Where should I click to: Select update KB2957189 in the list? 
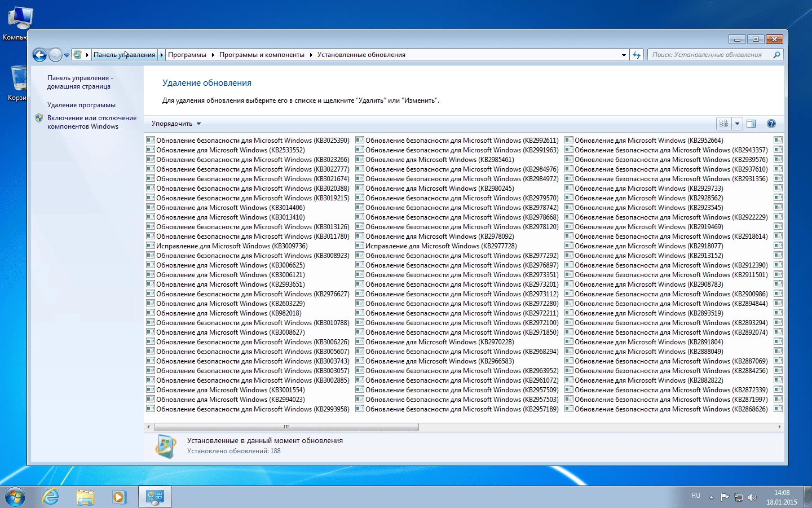point(457,409)
